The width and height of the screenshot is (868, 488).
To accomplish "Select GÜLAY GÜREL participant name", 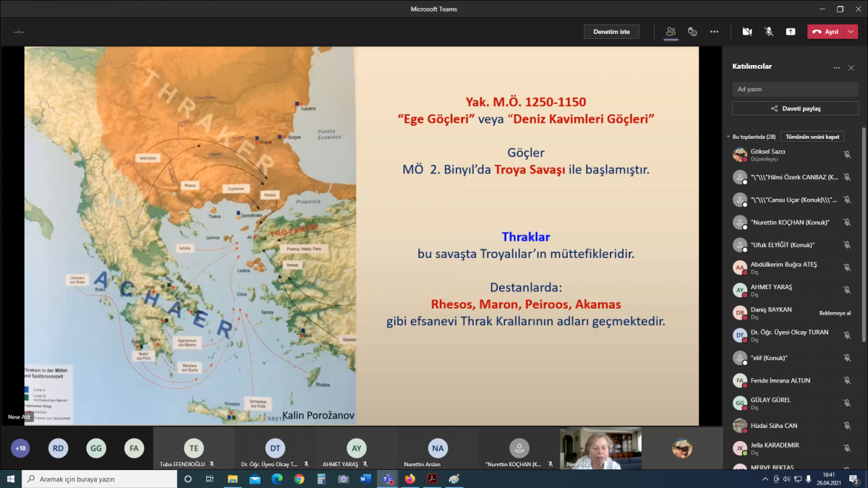I will (770, 399).
